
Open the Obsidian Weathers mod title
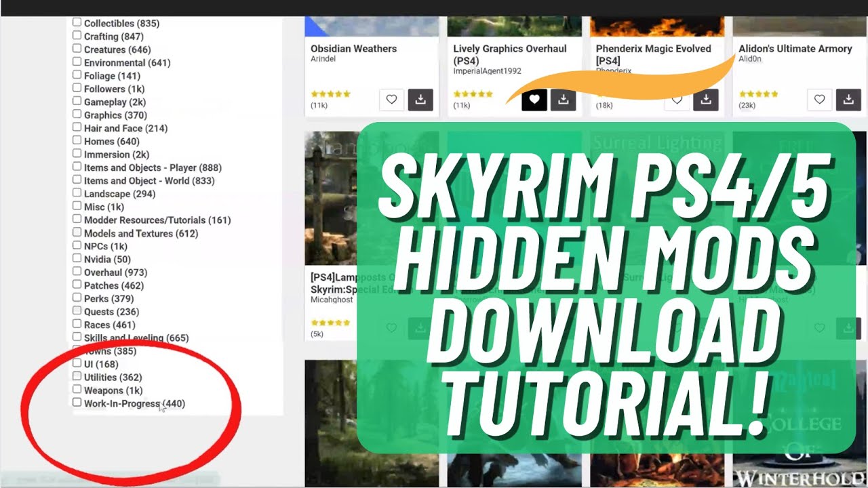click(x=353, y=49)
